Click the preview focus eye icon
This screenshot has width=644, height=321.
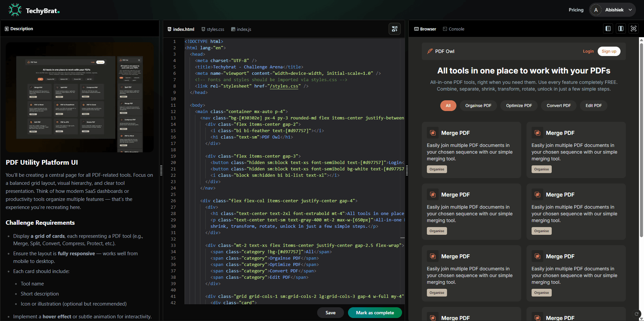(633, 29)
